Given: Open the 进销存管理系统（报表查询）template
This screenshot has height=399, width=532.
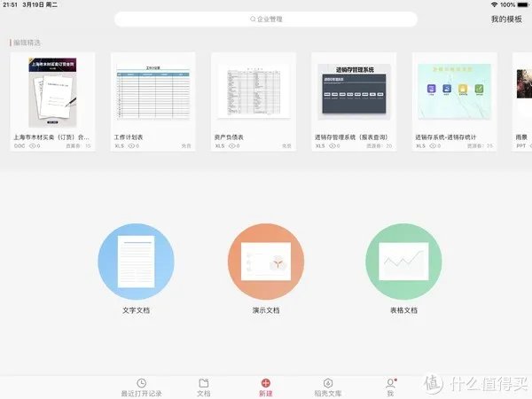Looking at the screenshot, I should 354,101.
